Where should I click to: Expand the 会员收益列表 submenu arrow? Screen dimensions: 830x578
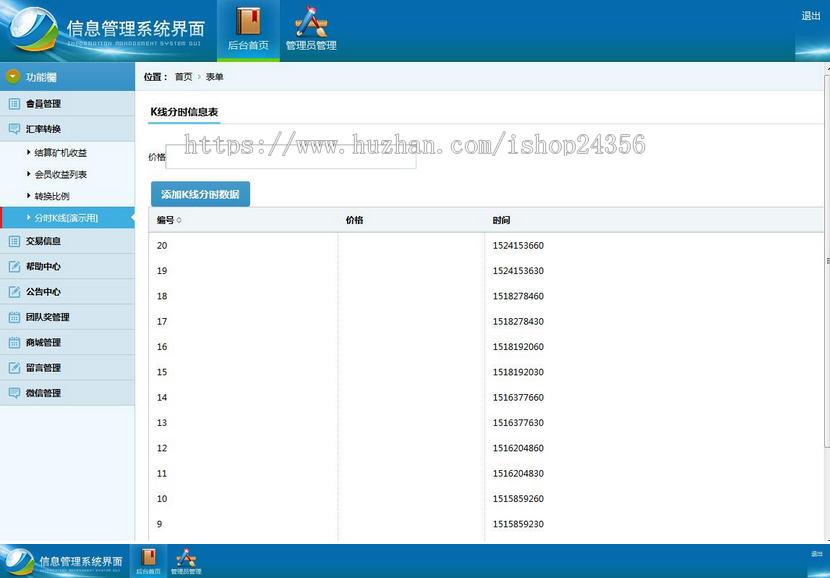click(x=29, y=174)
